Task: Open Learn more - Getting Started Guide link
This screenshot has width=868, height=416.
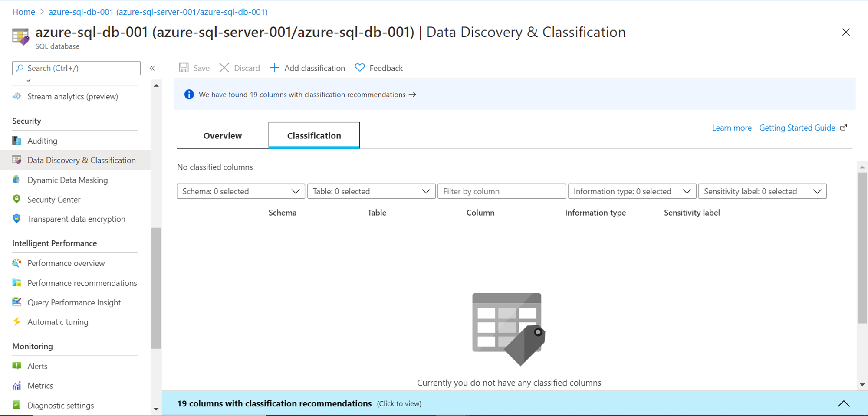Action: click(774, 128)
